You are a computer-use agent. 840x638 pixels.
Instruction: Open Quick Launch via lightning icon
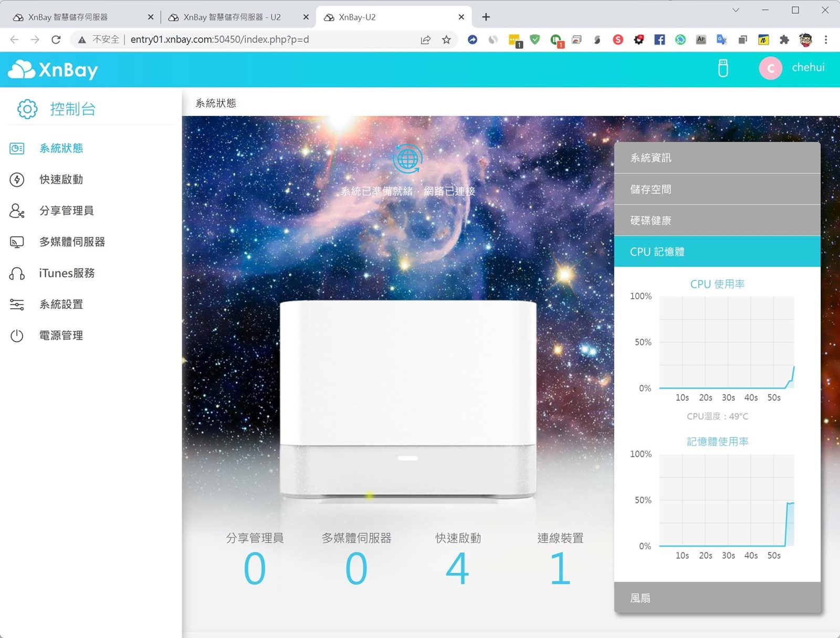coord(17,180)
